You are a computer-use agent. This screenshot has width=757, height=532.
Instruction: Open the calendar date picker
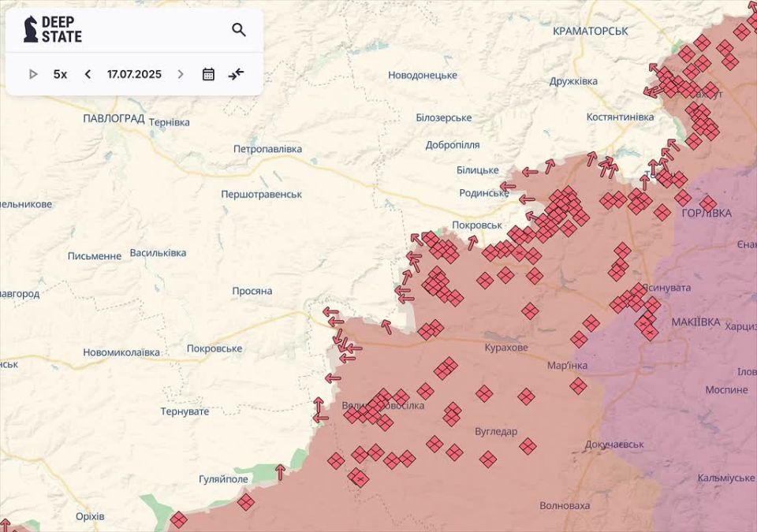click(x=208, y=74)
